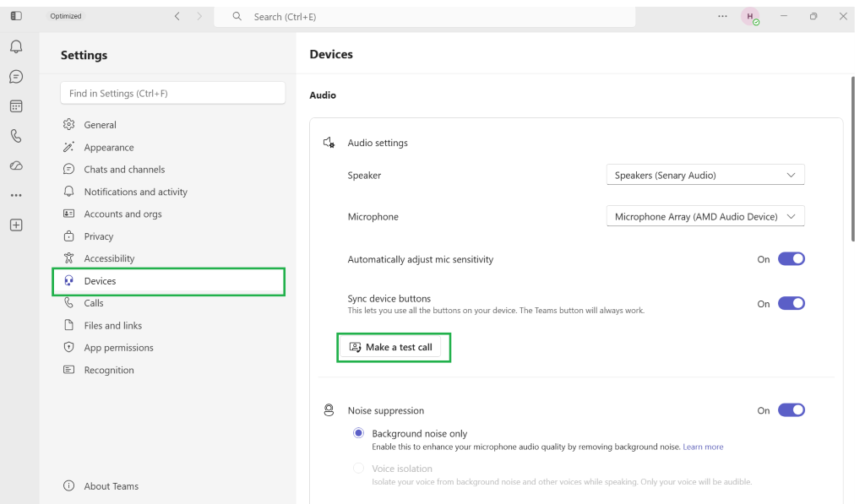Open the Microphone device dropdown
865x504 pixels.
coord(705,217)
